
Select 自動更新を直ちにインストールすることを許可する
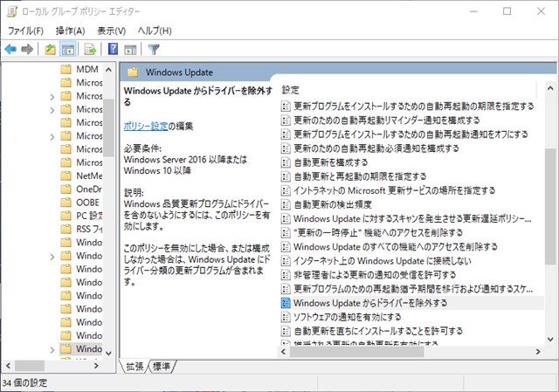pyautogui.click(x=378, y=331)
